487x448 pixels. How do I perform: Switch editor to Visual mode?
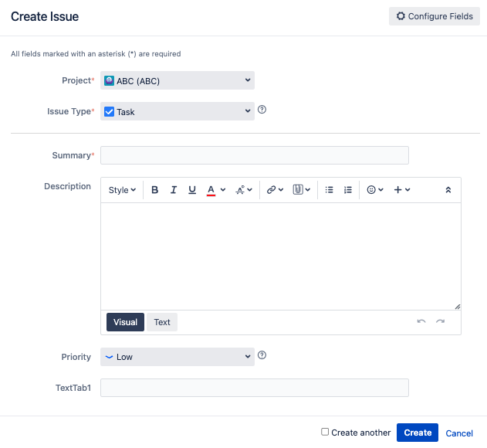[125, 322]
